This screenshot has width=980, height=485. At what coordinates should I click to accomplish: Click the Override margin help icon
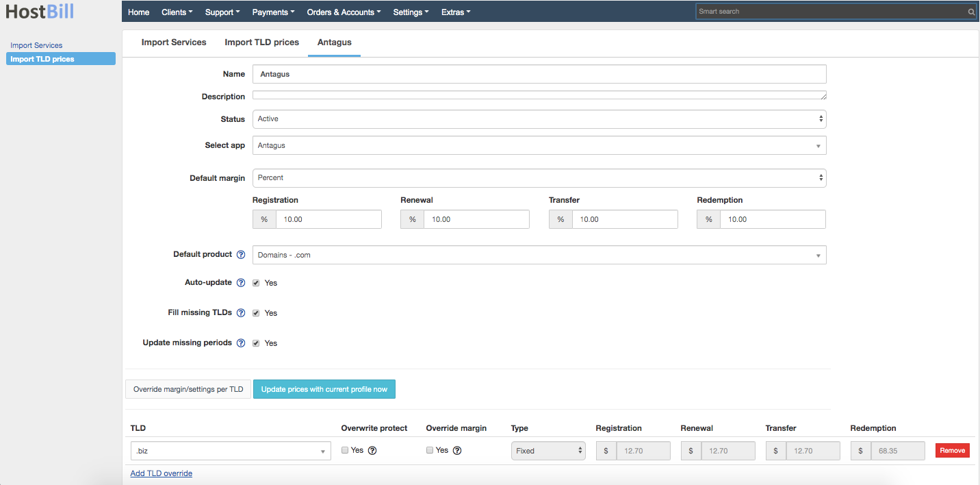coord(456,450)
